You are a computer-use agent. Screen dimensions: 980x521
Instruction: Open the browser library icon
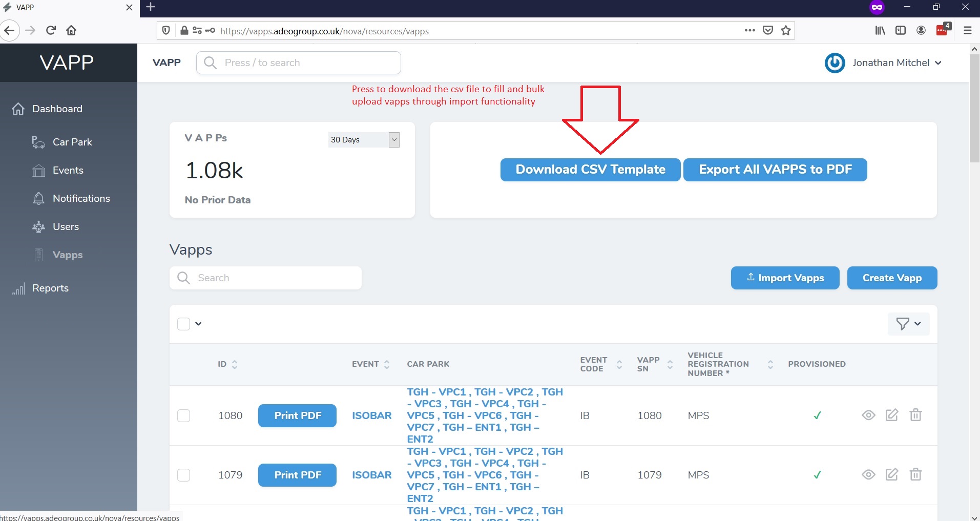click(x=880, y=31)
